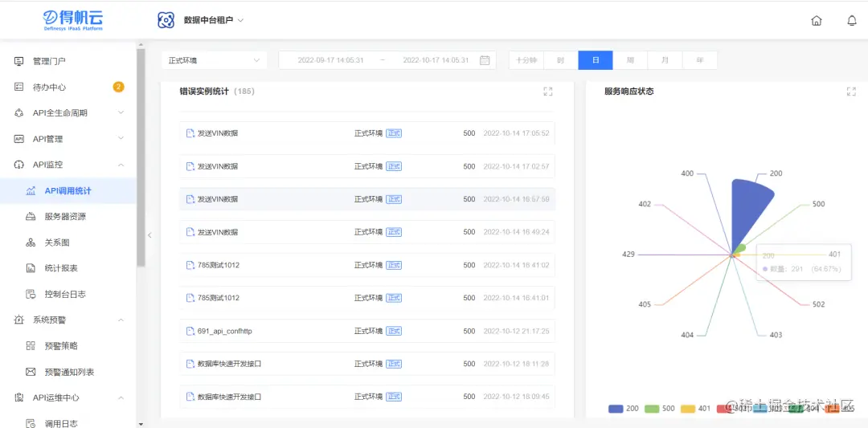Click the API监控 gauge icon

click(x=18, y=165)
